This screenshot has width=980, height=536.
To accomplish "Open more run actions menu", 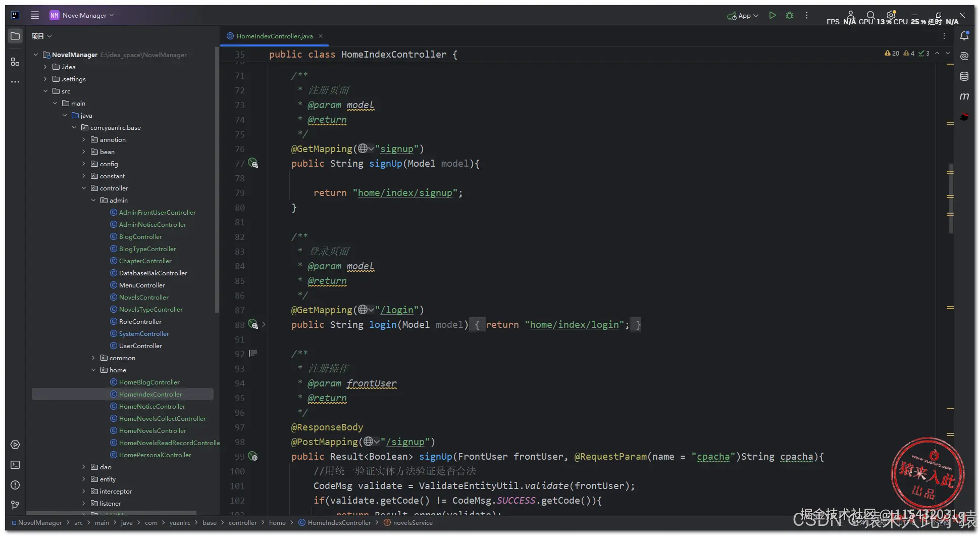I will (807, 15).
